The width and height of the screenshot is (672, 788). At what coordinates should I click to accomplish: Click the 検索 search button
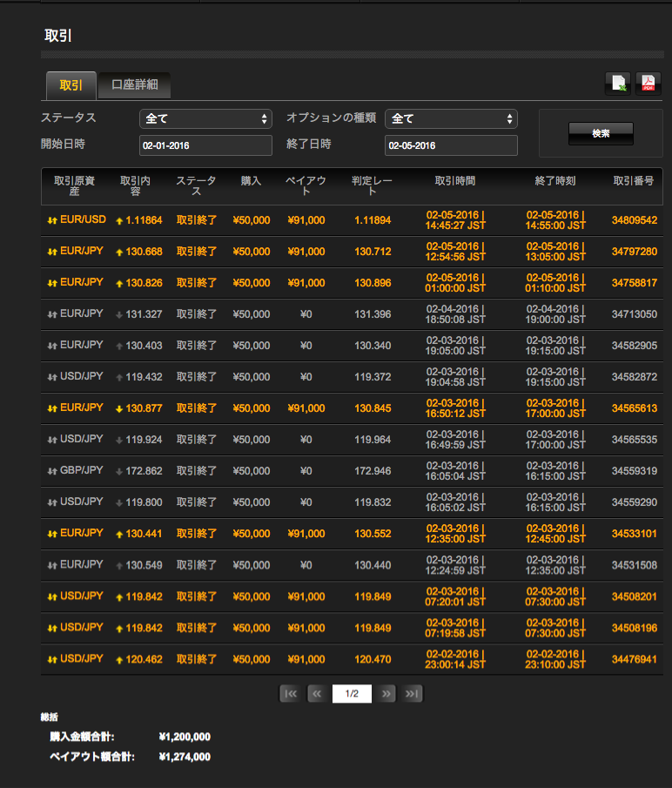tap(601, 133)
